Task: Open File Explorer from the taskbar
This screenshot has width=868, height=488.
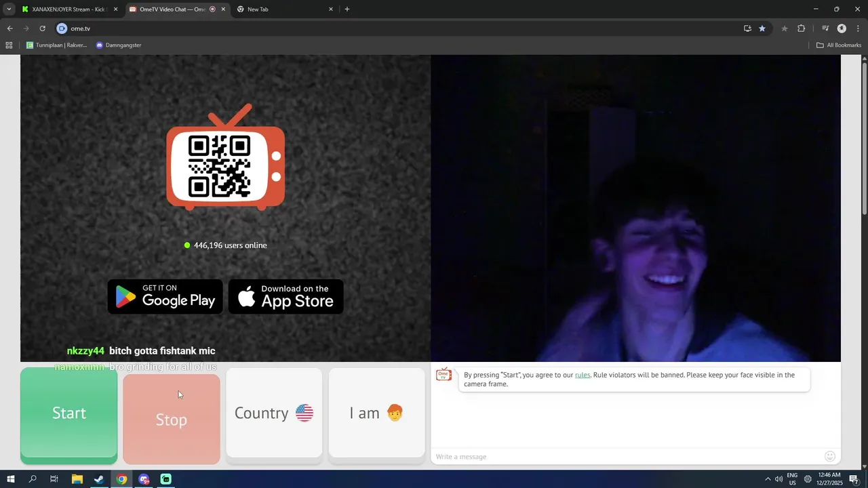Action: tap(77, 479)
